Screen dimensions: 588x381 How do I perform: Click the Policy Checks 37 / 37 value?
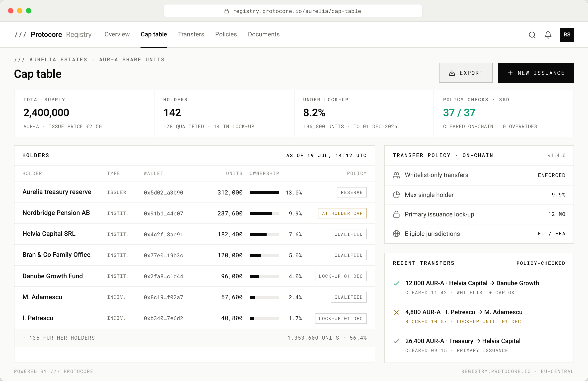click(x=459, y=113)
